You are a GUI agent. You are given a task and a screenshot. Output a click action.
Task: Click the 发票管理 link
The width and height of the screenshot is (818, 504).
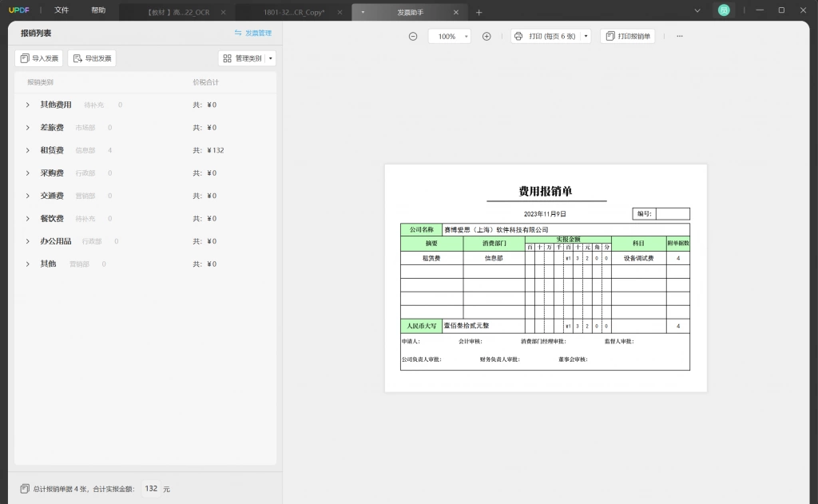pos(253,33)
